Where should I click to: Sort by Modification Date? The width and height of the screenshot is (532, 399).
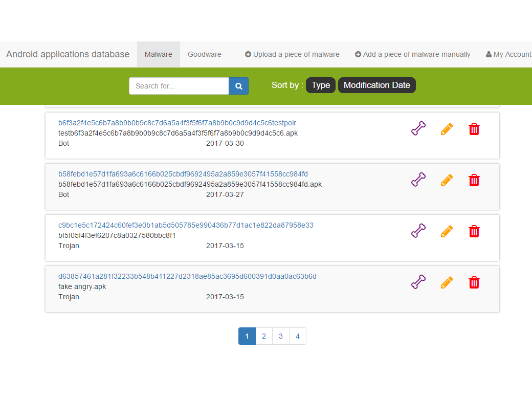376,85
